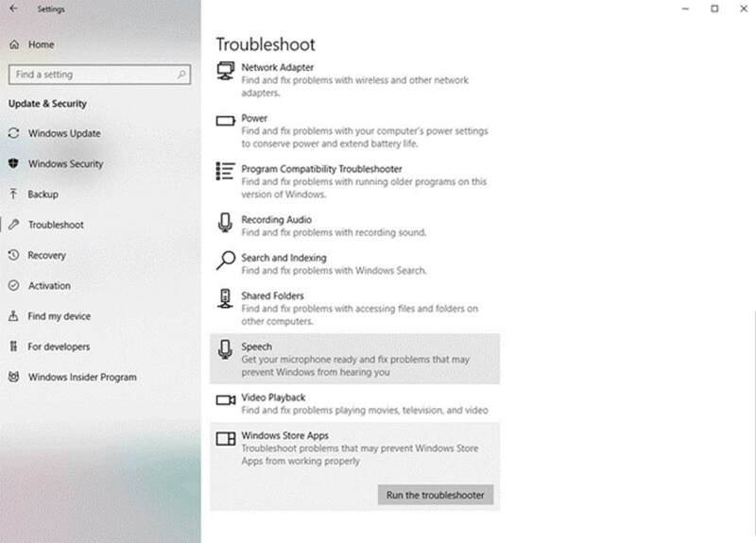Click the For developers tools icon
The height and width of the screenshot is (543, 756).
point(13,346)
